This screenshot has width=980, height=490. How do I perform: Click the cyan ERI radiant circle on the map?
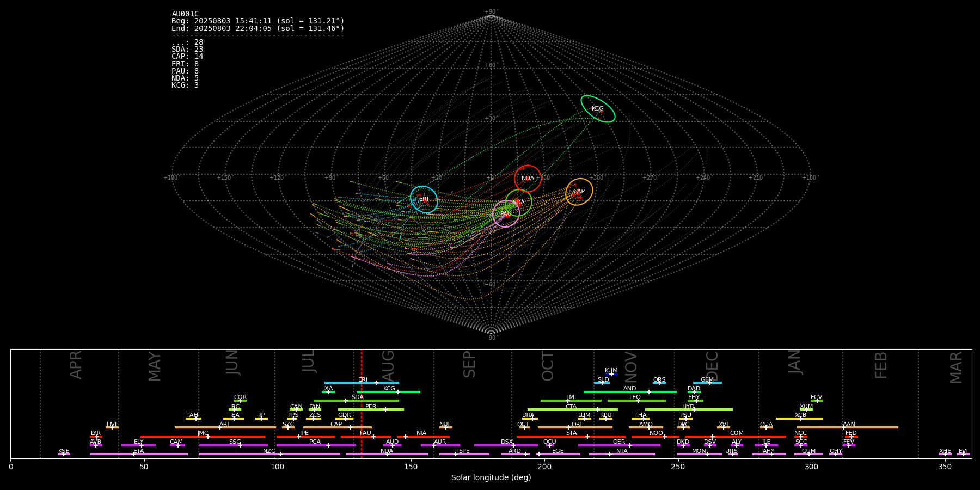pyautogui.click(x=424, y=199)
